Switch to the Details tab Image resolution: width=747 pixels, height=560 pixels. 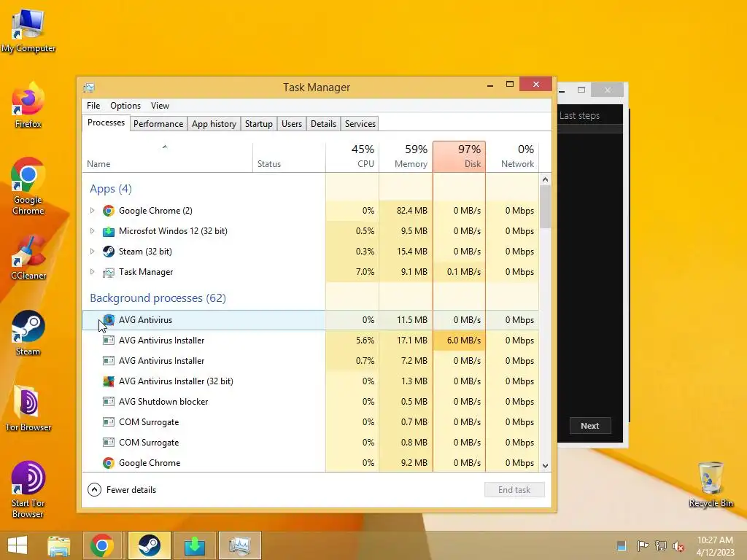pos(323,124)
